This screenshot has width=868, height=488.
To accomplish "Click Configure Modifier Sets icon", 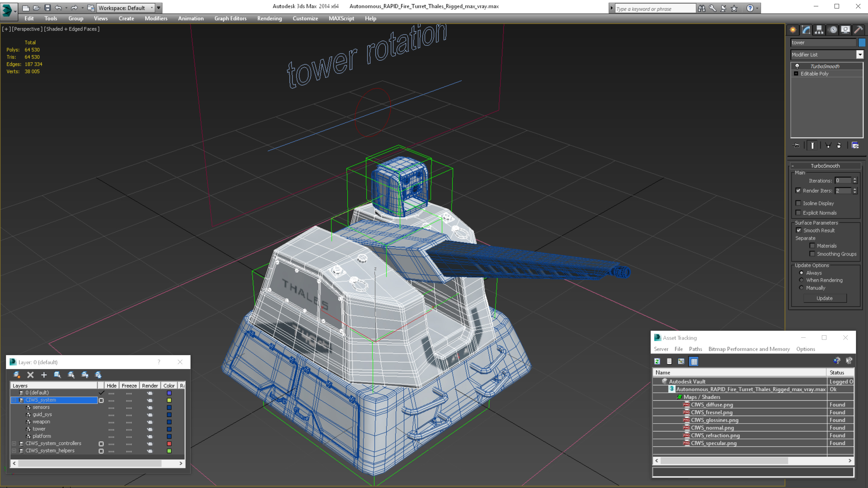I will pyautogui.click(x=855, y=145).
